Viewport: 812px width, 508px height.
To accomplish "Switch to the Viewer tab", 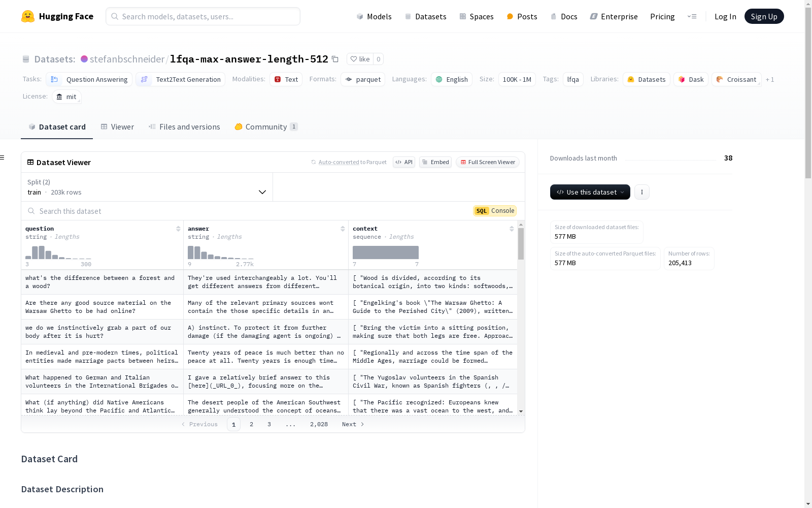I will (117, 127).
